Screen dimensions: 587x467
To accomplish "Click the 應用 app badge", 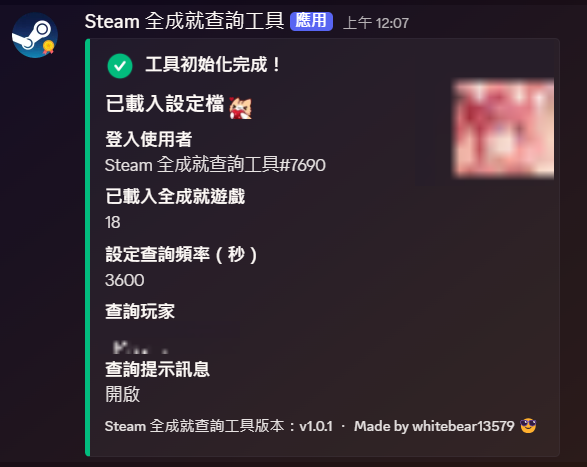I will click(311, 21).
